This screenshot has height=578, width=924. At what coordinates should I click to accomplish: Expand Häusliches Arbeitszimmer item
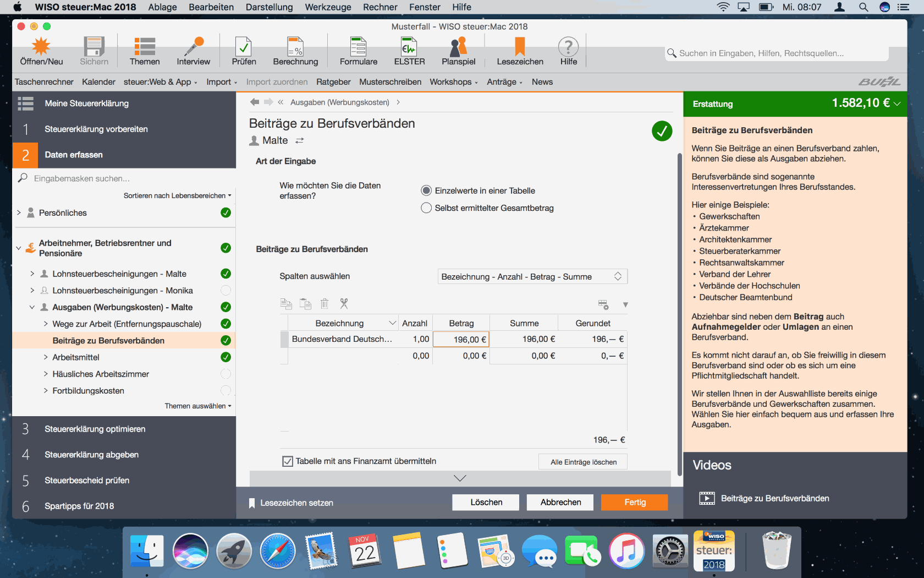point(46,374)
